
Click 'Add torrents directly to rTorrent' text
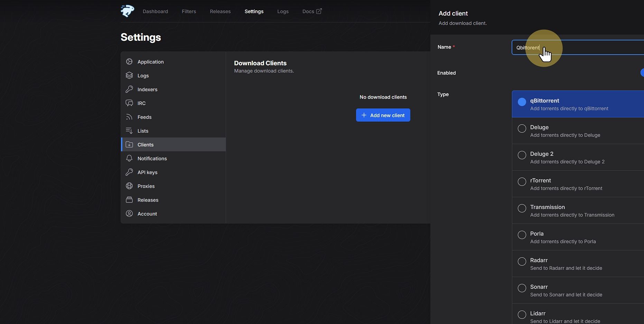point(566,188)
